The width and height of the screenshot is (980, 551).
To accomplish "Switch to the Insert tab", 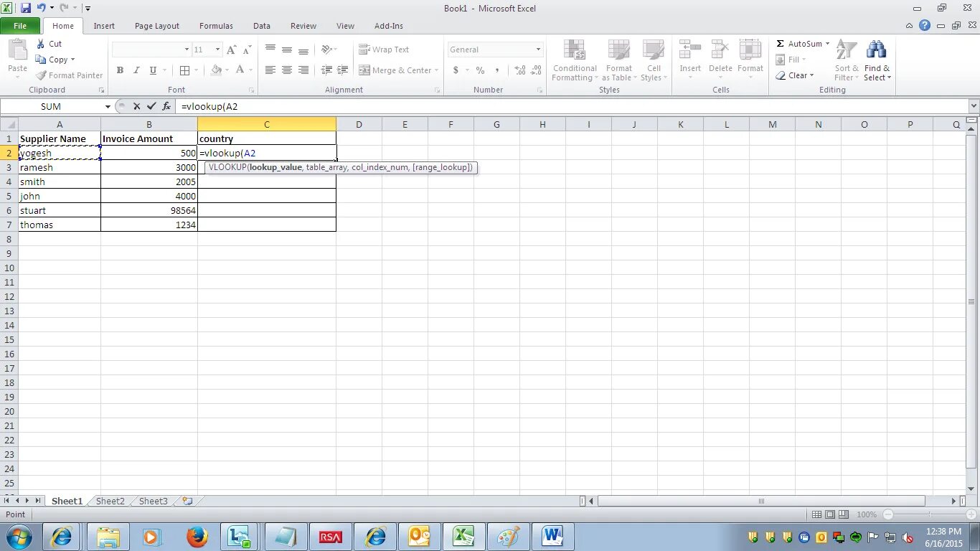I will (104, 26).
